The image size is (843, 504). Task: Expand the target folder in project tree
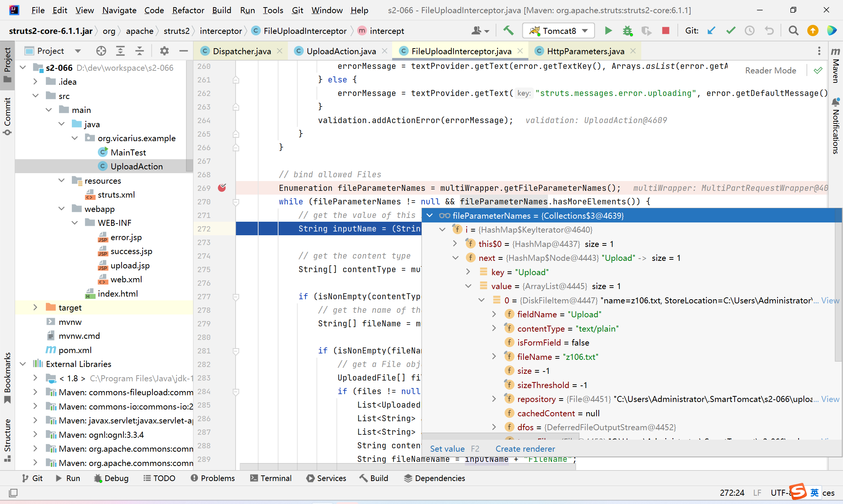pyautogui.click(x=35, y=308)
